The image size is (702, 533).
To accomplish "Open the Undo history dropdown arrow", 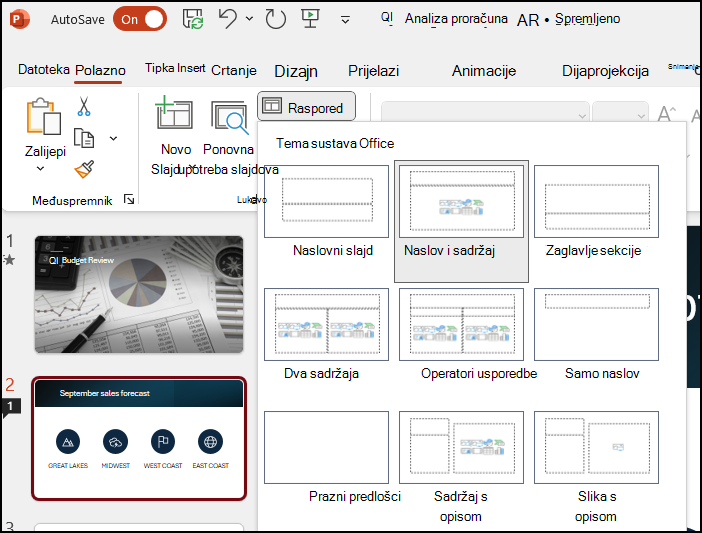I will 249,19.
